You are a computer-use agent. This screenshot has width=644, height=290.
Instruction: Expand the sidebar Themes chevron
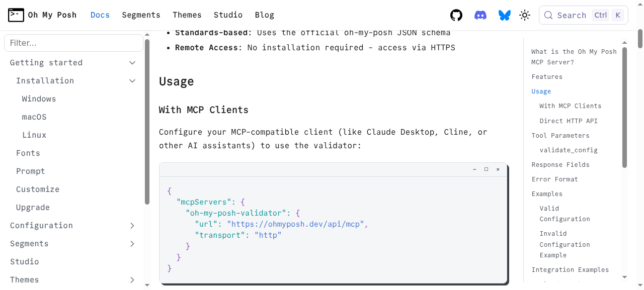pyautogui.click(x=132, y=280)
